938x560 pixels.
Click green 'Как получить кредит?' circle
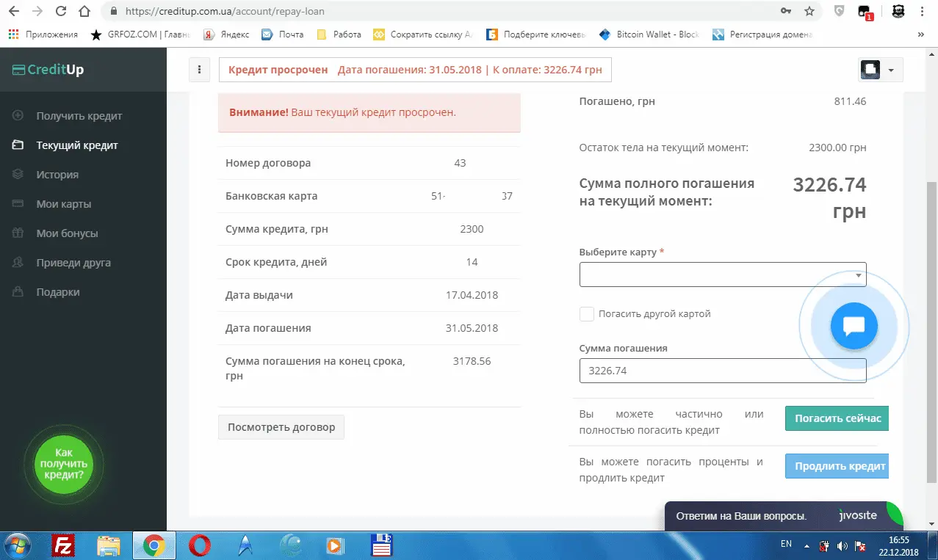64,464
